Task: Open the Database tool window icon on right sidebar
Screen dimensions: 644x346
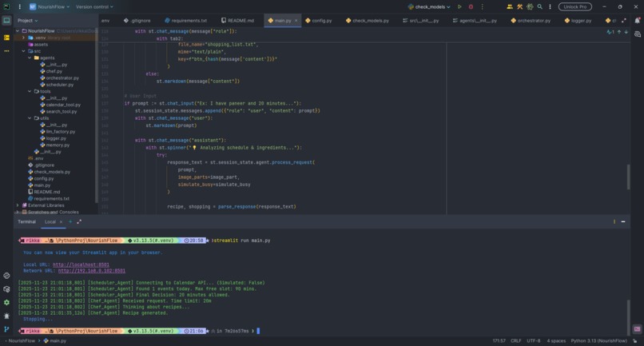Action: [637, 34]
